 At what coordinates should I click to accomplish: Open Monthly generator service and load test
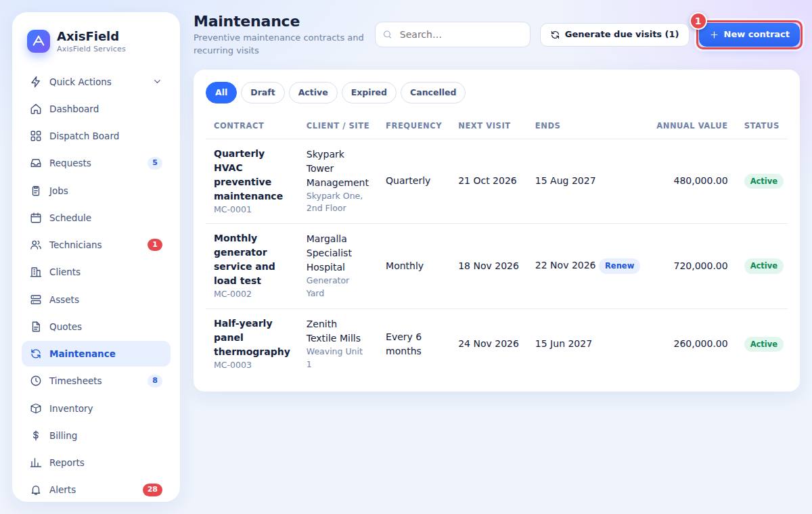[244, 259]
